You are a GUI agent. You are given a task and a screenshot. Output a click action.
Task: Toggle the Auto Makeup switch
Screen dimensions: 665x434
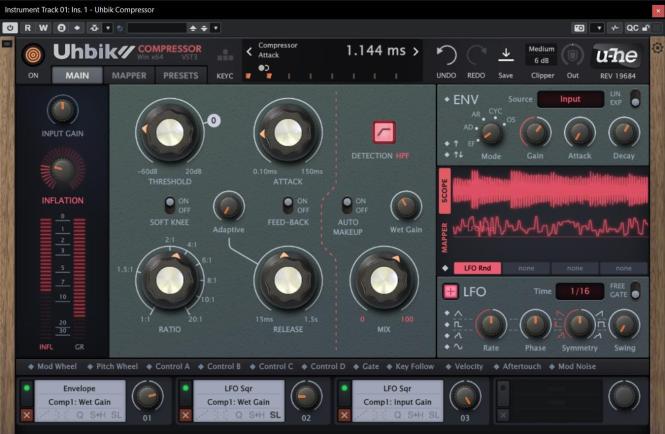[347, 205]
